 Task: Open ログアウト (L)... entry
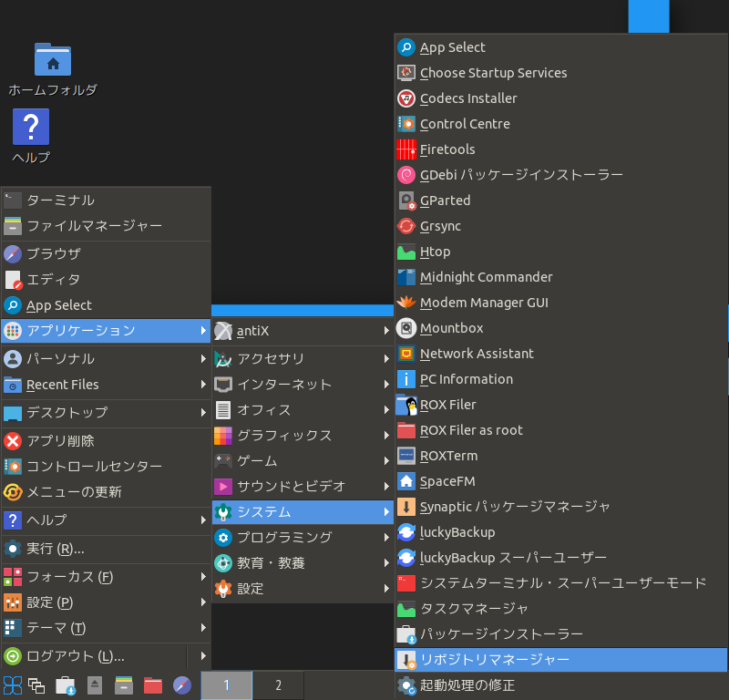[94, 656]
